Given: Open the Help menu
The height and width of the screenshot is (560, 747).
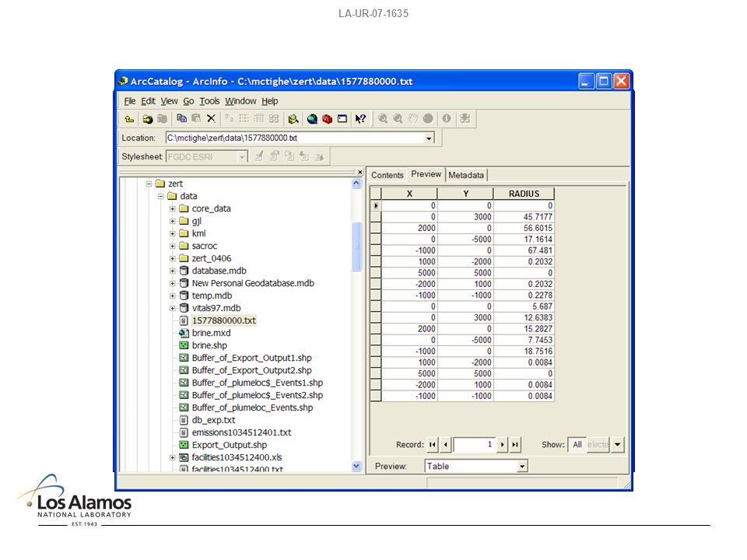Looking at the screenshot, I should [x=270, y=101].
